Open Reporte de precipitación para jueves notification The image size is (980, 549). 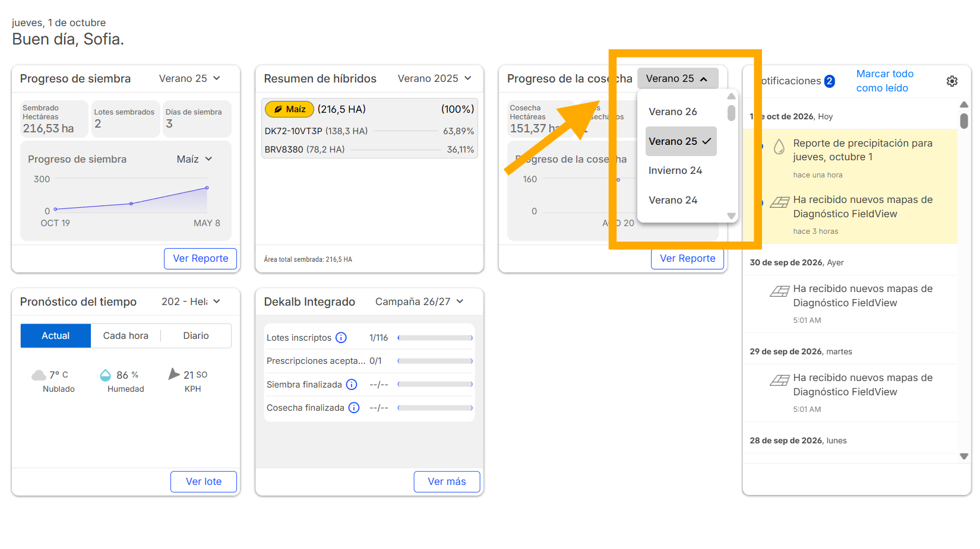click(850, 158)
